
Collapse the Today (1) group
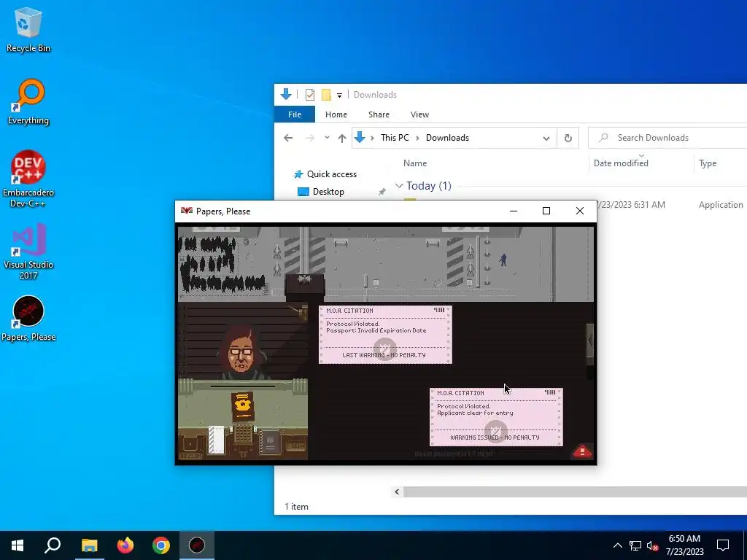coord(399,186)
